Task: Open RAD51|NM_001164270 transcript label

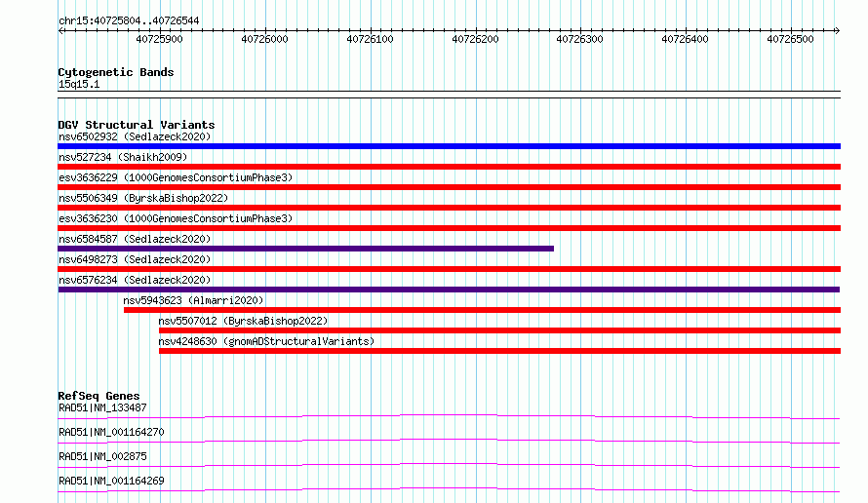Action: pos(111,432)
